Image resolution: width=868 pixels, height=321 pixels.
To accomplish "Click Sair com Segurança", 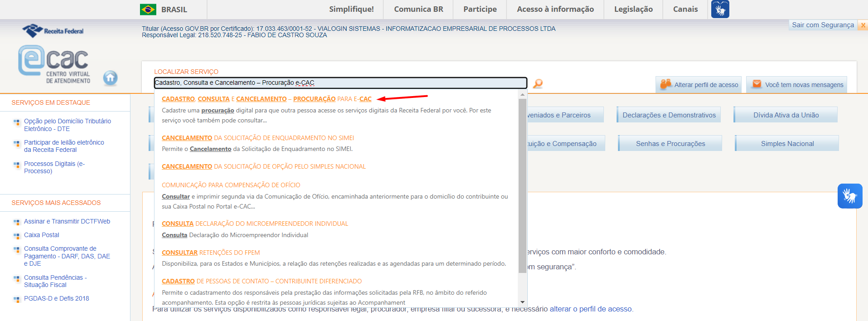I will pyautogui.click(x=823, y=25).
